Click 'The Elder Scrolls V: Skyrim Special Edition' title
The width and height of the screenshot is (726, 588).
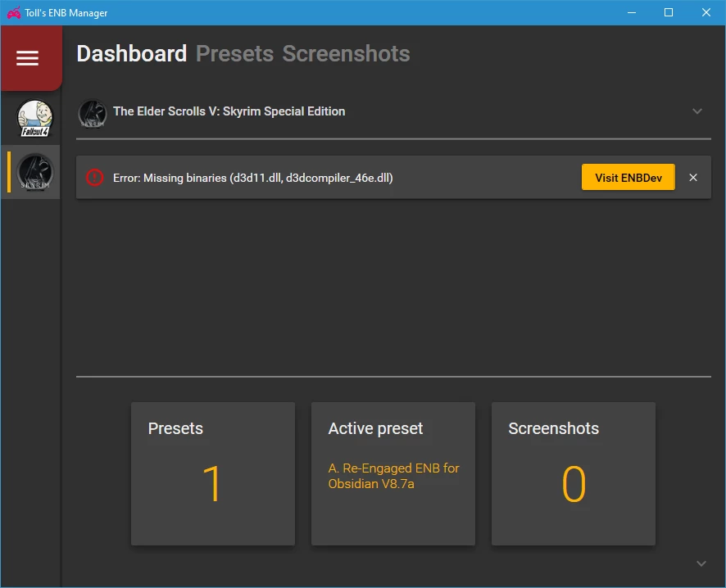tap(229, 111)
